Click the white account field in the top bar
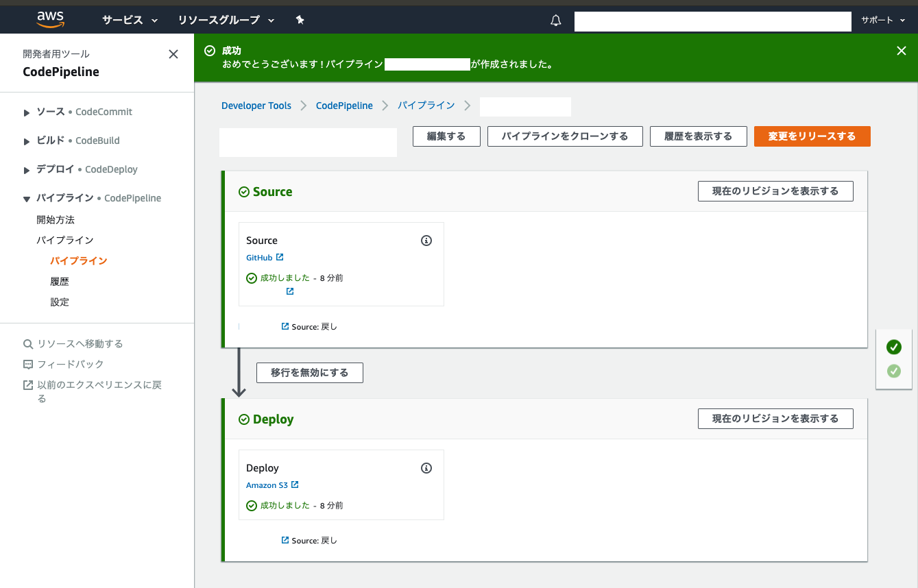Screen dimensions: 918x588 click(x=712, y=21)
